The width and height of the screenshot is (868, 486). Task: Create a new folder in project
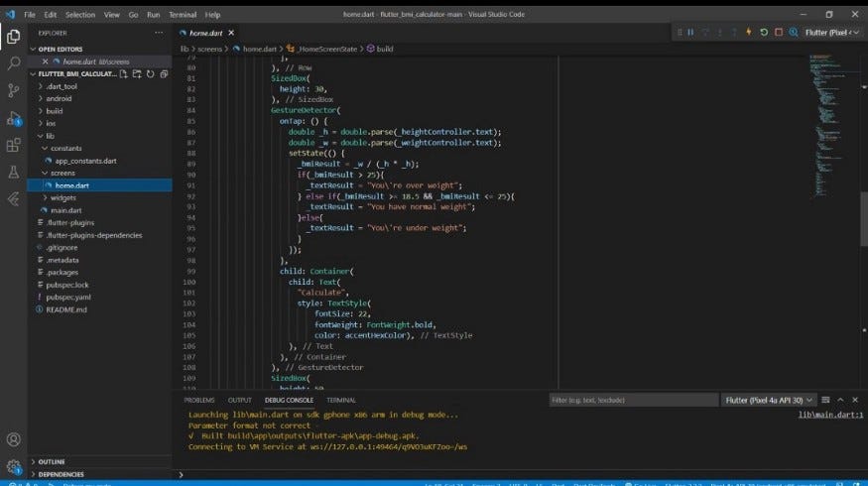click(137, 73)
